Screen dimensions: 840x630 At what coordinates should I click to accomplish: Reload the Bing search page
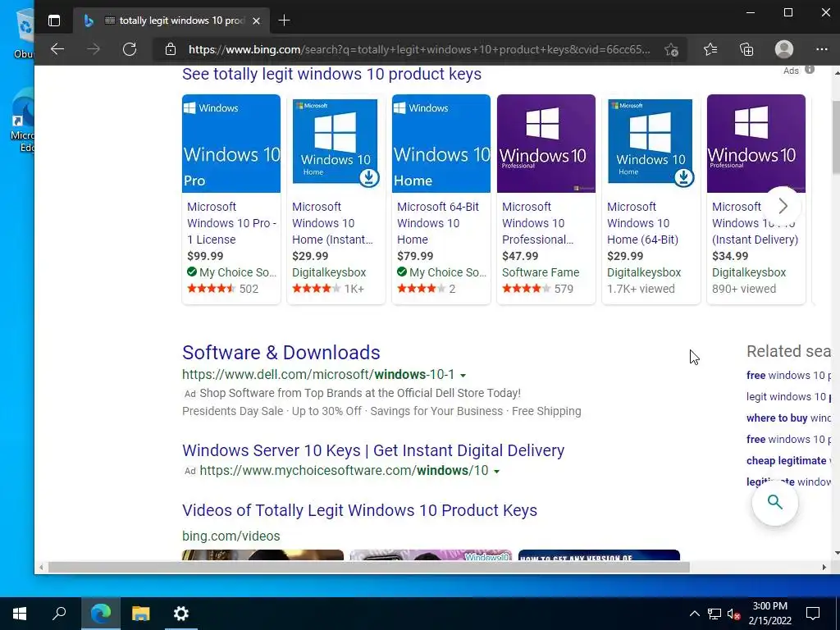130,49
